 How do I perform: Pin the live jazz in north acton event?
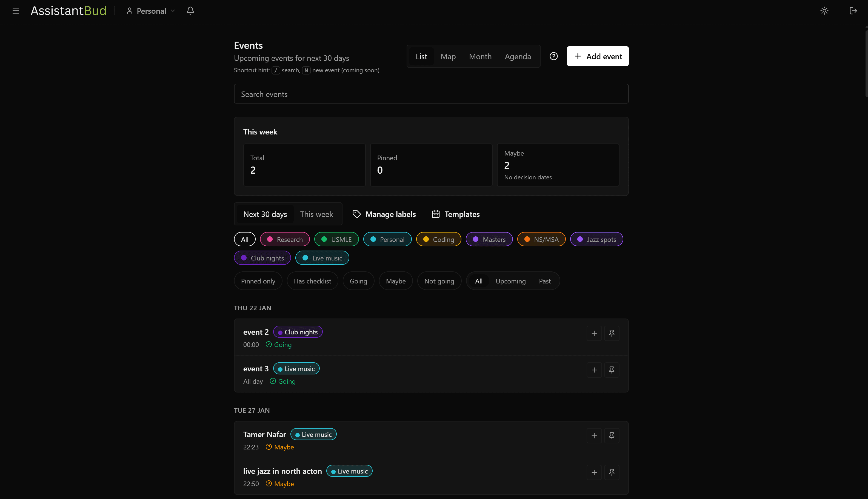pos(612,472)
